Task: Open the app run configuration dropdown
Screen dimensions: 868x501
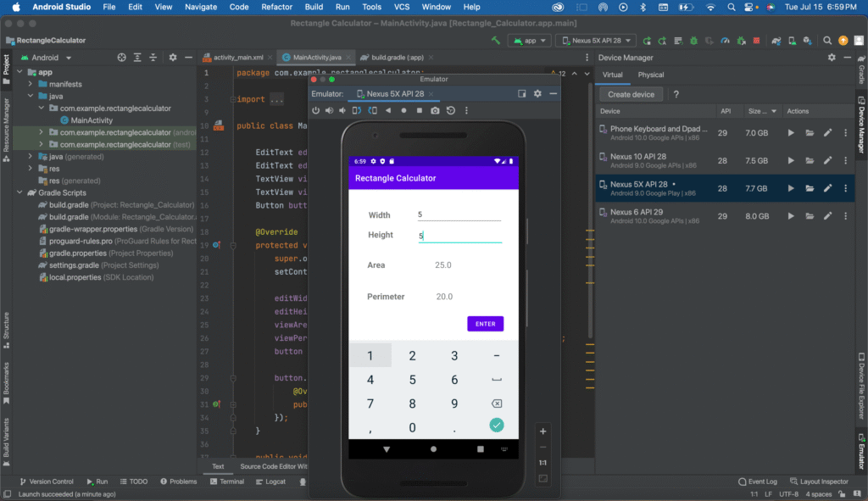Action: click(530, 41)
